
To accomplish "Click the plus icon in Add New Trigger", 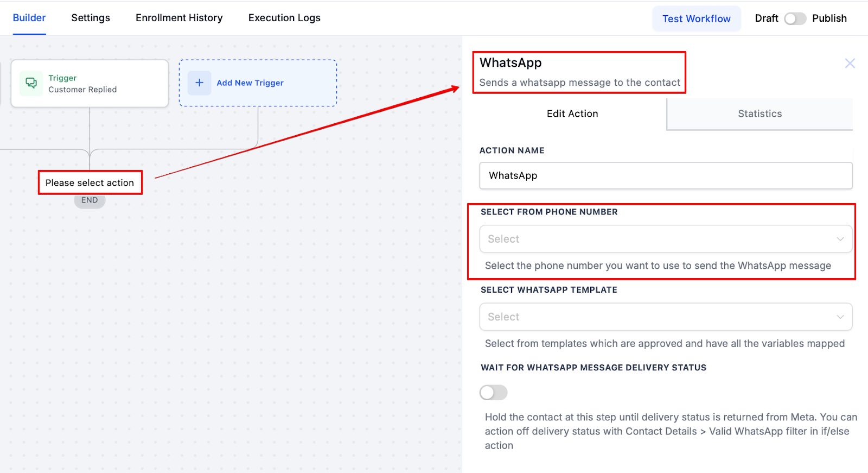I will pos(200,83).
